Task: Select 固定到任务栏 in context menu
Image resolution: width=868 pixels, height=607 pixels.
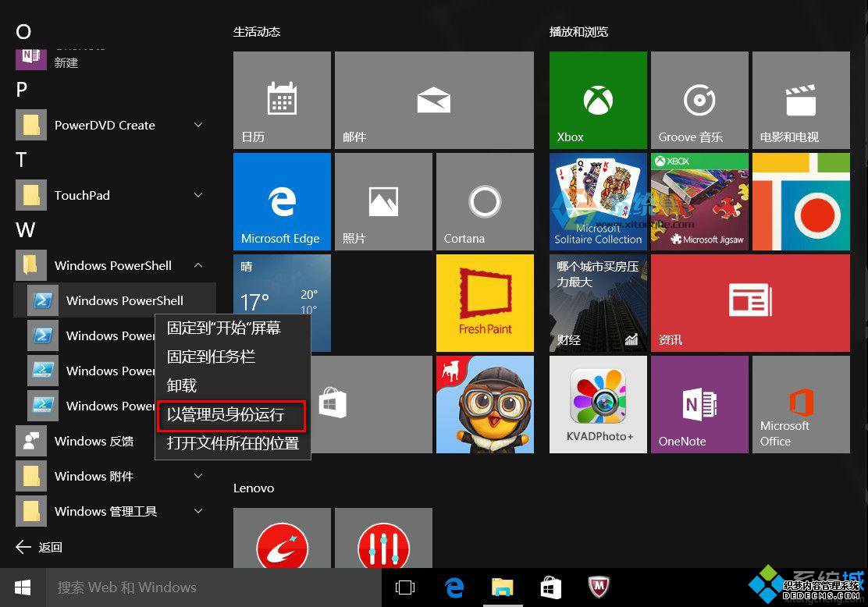Action: [233, 357]
